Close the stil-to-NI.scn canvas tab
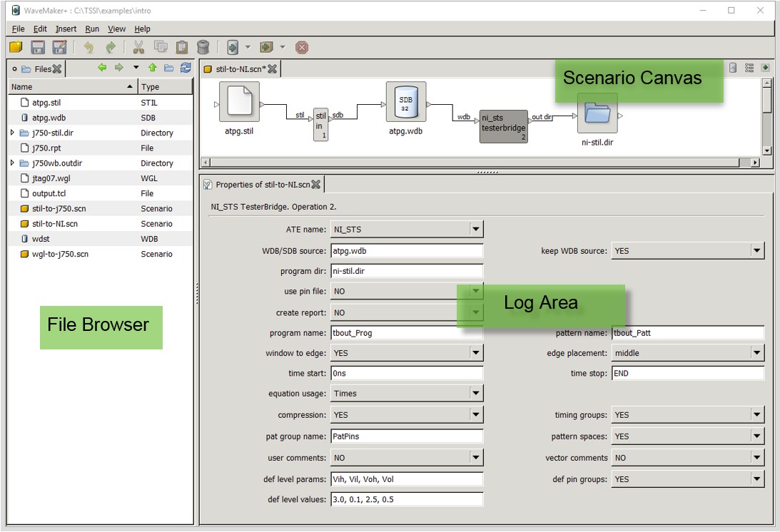 point(272,69)
